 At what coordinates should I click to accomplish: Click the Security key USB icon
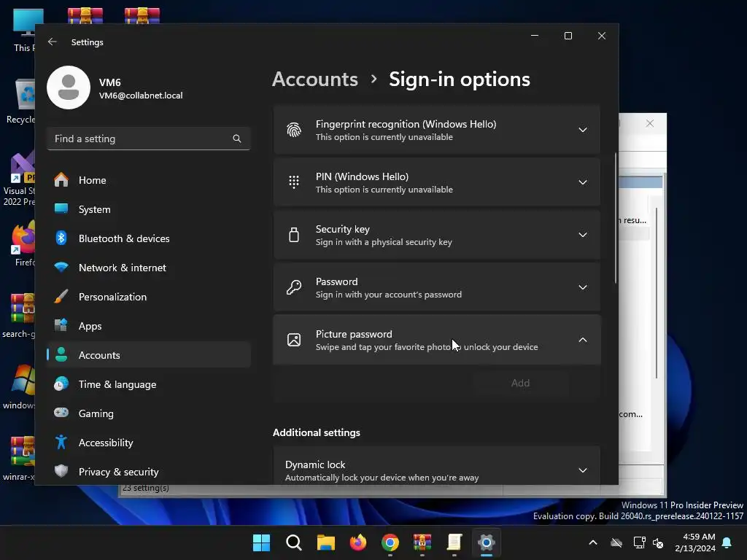(294, 235)
